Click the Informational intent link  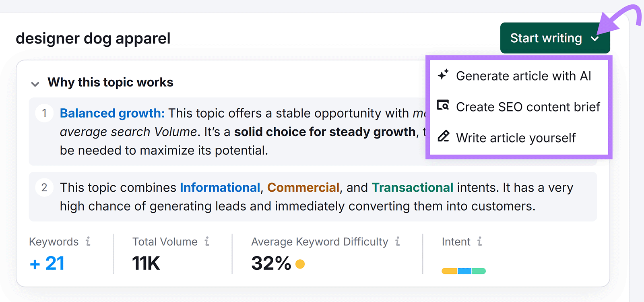click(220, 187)
